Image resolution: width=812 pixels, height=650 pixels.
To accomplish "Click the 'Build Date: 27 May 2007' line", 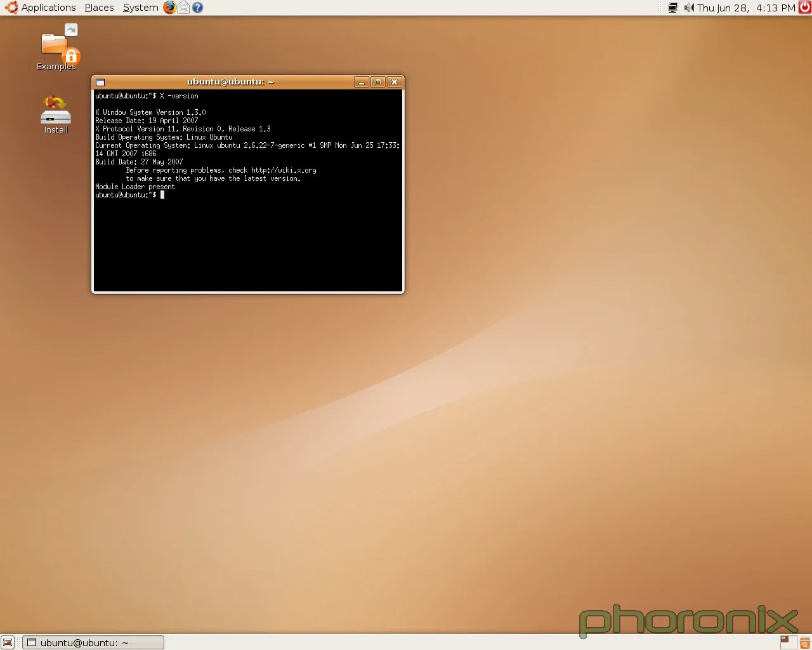I will point(139,162).
